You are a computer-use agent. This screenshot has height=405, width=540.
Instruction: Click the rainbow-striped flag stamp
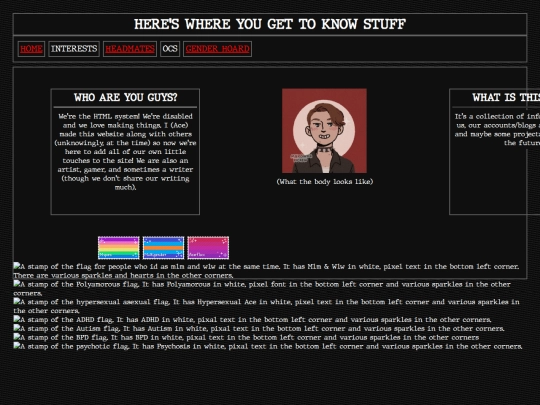tap(118, 248)
